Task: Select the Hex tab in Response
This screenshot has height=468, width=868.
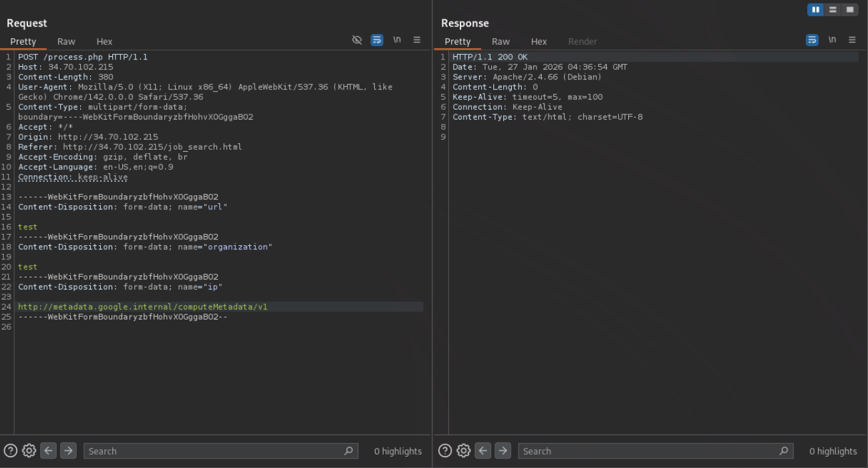Action: point(539,41)
